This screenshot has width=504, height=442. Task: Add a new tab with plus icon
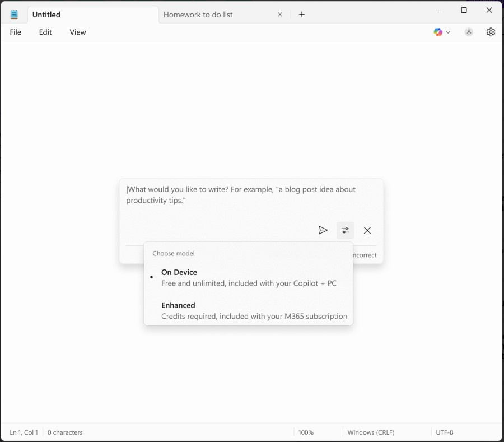pos(302,15)
